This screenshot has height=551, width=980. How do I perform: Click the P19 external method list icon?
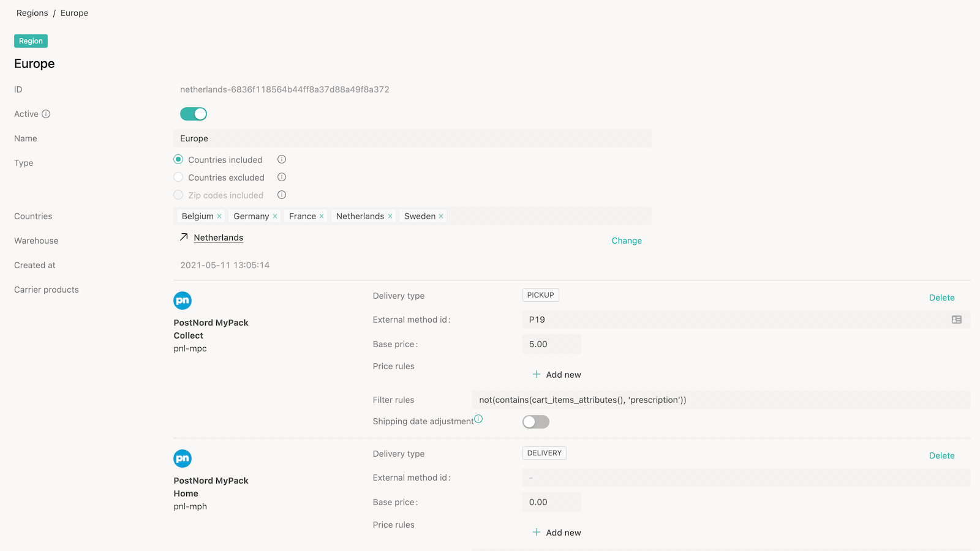click(956, 320)
